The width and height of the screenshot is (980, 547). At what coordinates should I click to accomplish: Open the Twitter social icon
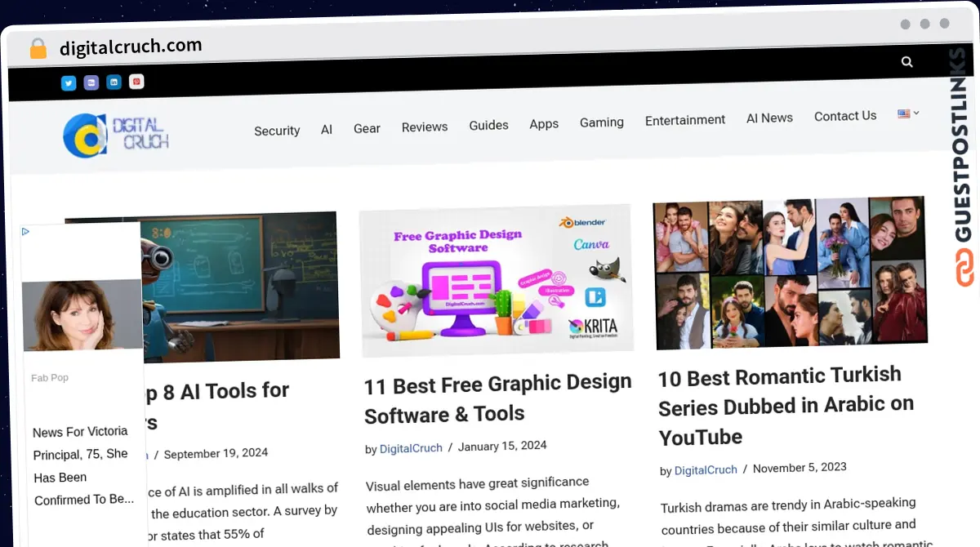tap(69, 82)
